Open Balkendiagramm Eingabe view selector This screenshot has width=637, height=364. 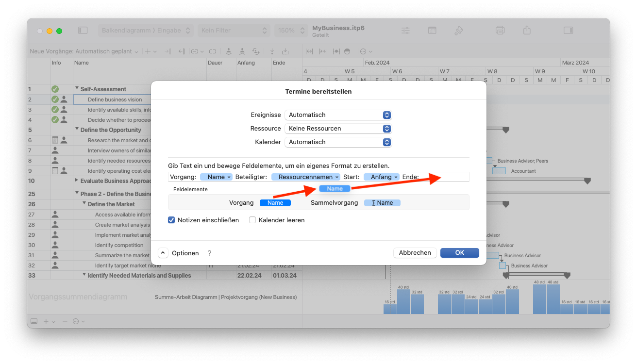pos(146,30)
